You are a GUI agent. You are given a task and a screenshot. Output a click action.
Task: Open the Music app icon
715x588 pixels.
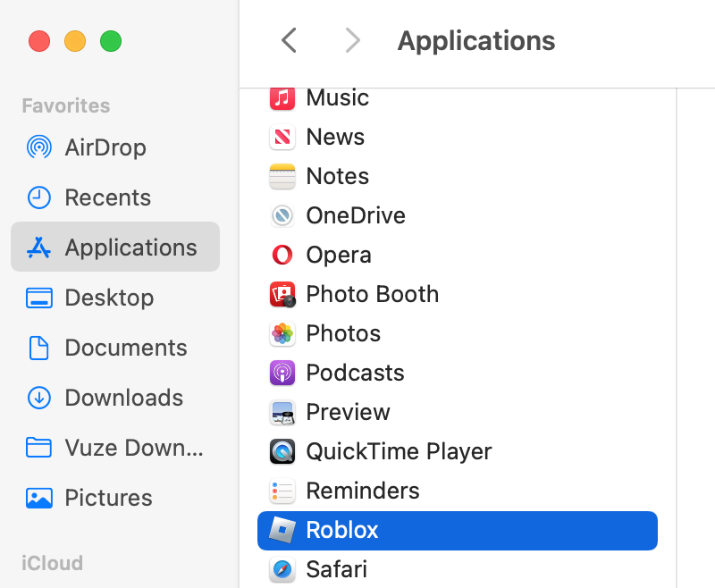282,98
